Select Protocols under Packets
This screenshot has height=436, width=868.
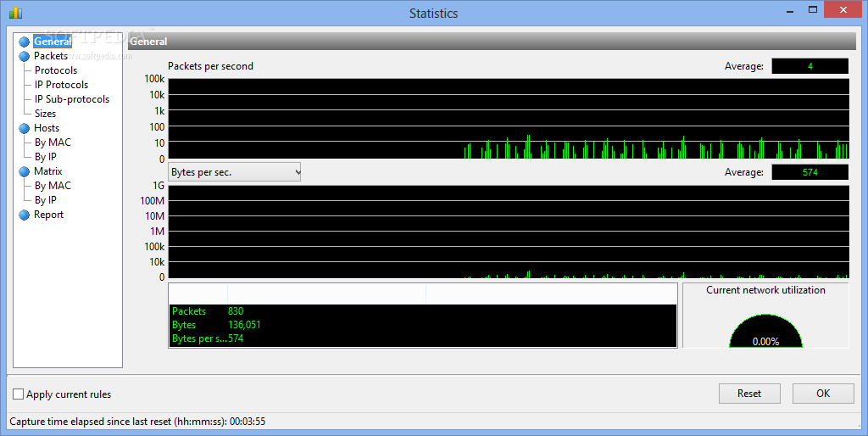click(56, 70)
